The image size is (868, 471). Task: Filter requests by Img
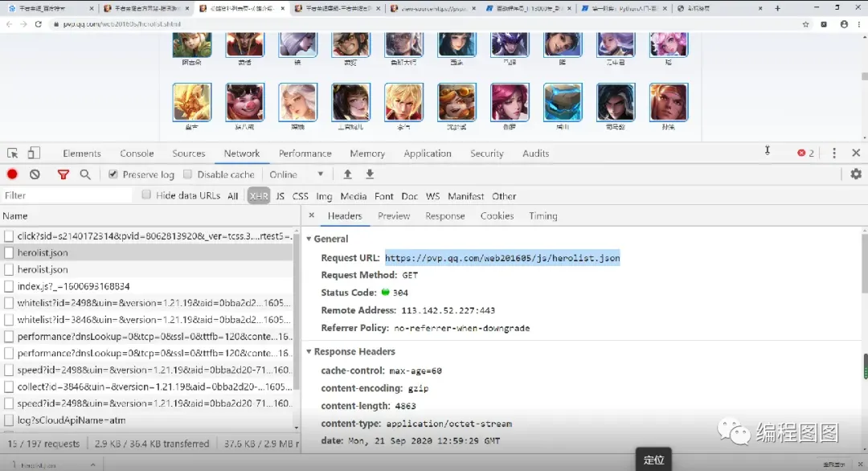tap(324, 196)
